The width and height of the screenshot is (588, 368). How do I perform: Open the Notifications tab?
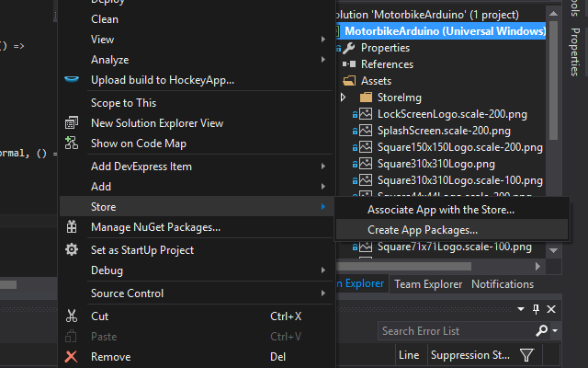coord(502,284)
